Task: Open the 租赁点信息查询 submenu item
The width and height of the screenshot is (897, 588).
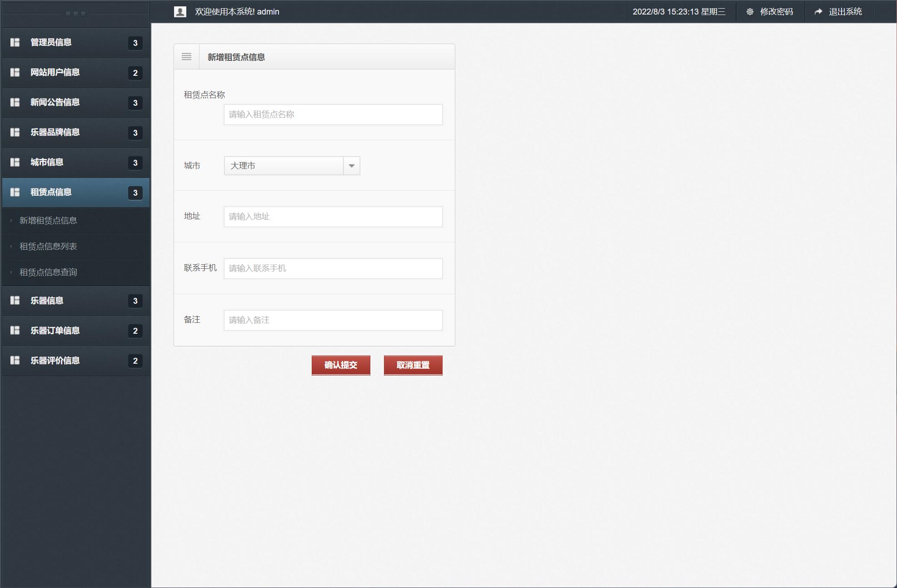Action: point(48,272)
